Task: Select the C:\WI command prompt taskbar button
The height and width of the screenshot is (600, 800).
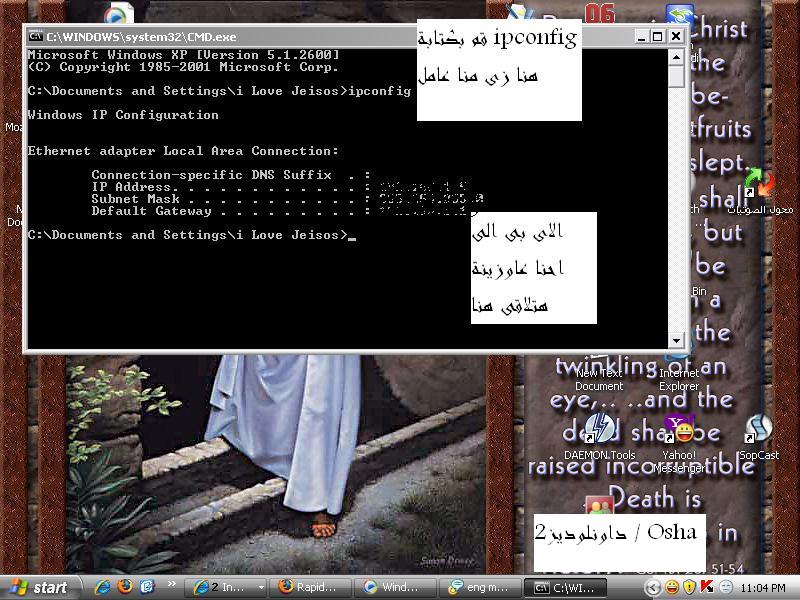Action: click(x=564, y=588)
